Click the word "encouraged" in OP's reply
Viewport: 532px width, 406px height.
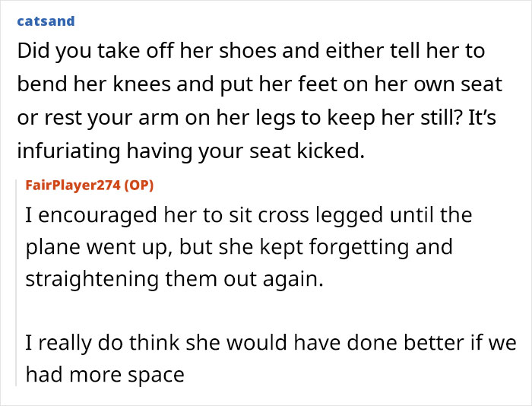pyautogui.click(x=98, y=216)
